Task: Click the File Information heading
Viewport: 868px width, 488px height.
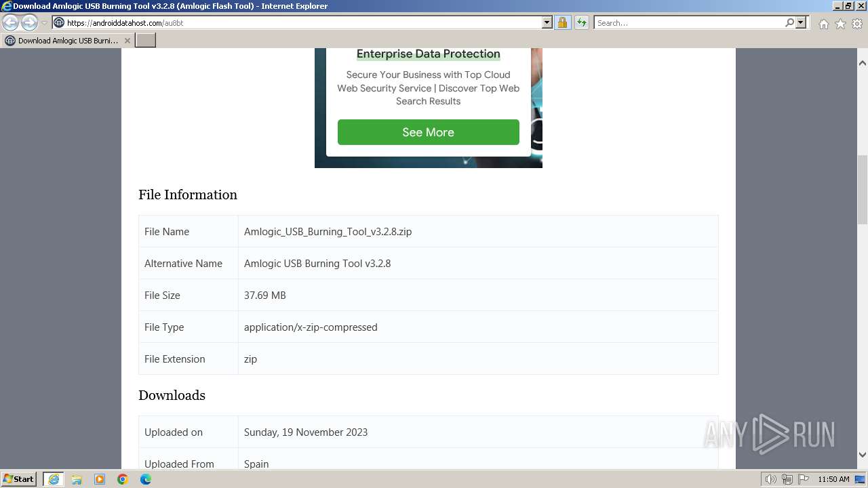Action: pyautogui.click(x=188, y=195)
